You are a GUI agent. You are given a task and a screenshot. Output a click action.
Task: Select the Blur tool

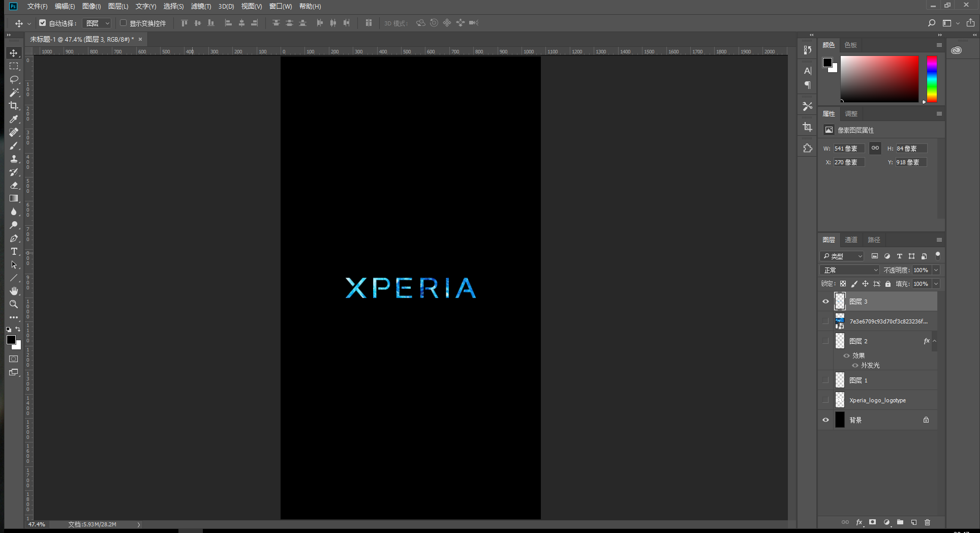tap(14, 212)
